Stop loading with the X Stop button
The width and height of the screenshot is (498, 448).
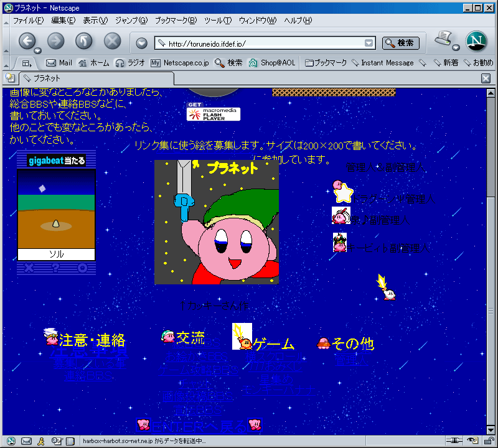pos(113,40)
